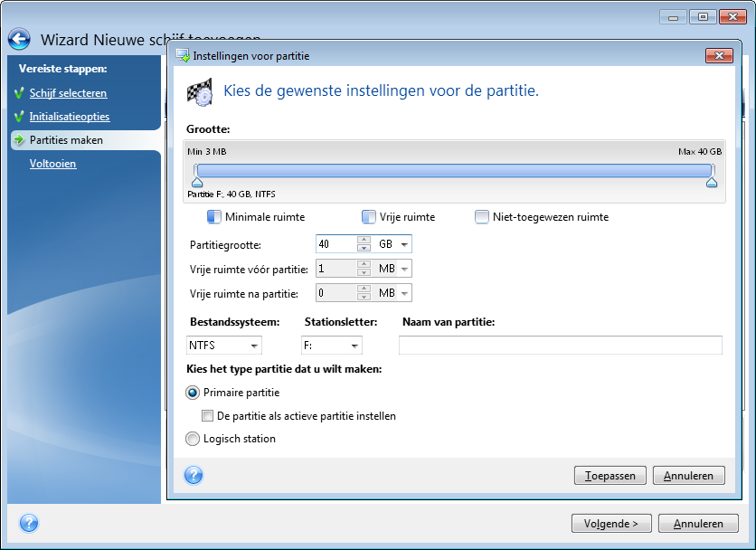The height and width of the screenshot is (550, 756).
Task: Decrease Vrije ruimte na partitie spinner
Action: (364, 297)
